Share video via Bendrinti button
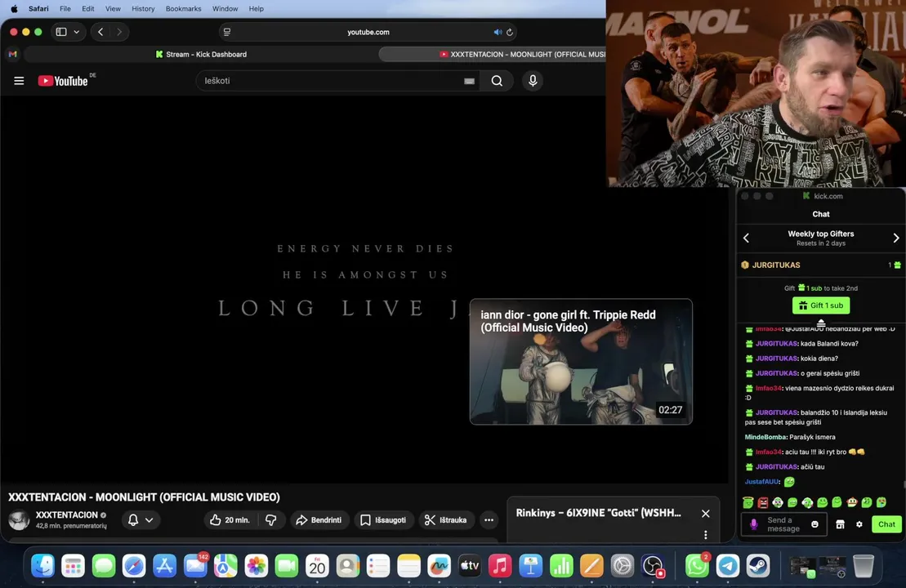 coord(319,520)
